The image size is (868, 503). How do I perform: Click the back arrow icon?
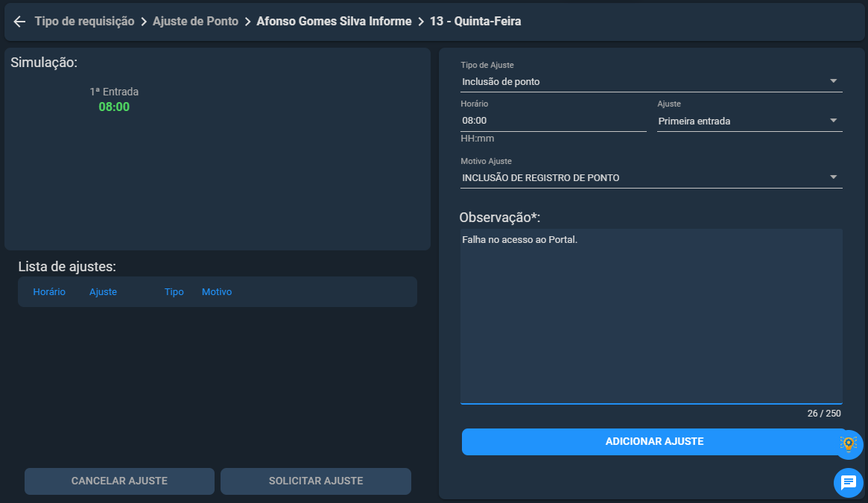(x=19, y=22)
